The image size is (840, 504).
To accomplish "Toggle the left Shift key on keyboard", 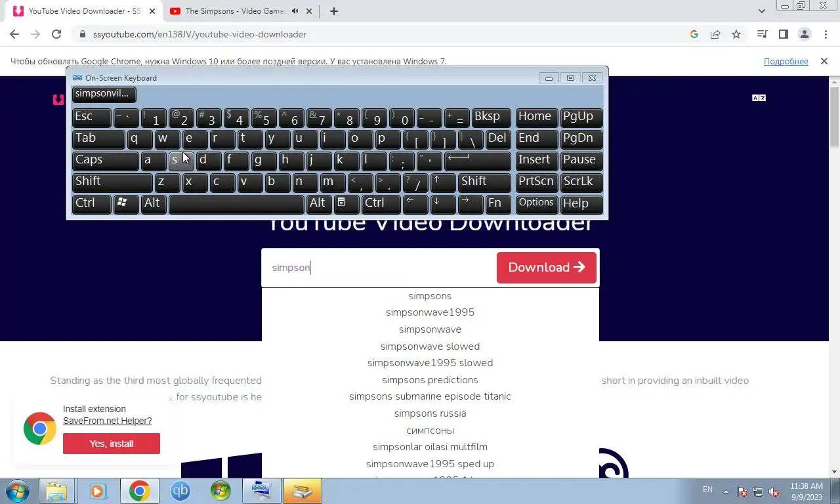I will (x=112, y=182).
